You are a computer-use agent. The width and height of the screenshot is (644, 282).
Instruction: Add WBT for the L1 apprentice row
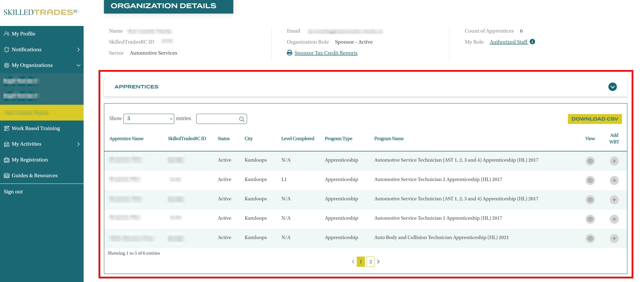[x=614, y=180]
